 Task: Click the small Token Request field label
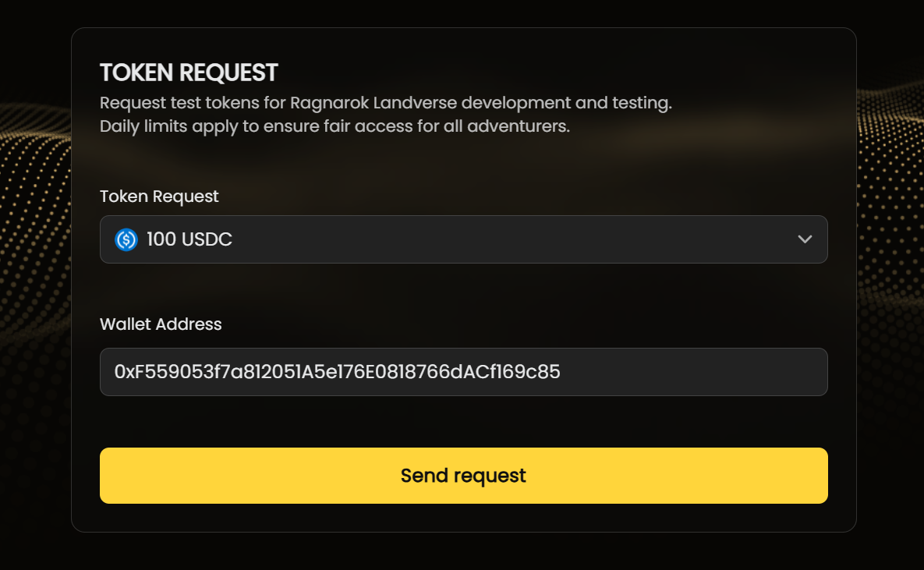coord(159,196)
